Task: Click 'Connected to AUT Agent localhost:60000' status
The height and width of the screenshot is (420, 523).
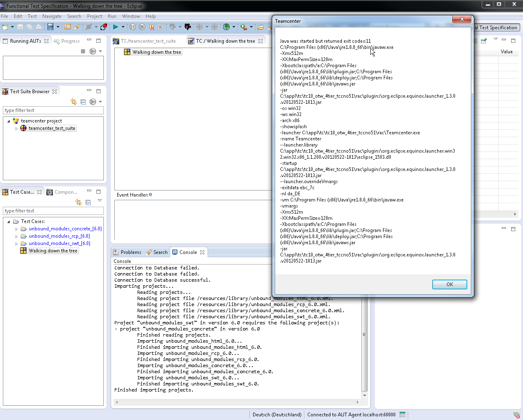Action: point(351,415)
